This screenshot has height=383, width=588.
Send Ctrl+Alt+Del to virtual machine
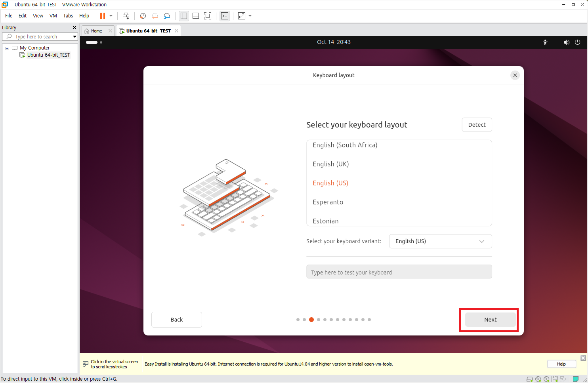coord(126,16)
